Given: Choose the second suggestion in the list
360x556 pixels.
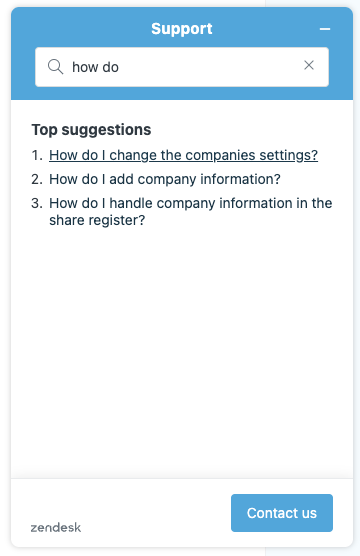Looking at the screenshot, I should (x=165, y=179).
